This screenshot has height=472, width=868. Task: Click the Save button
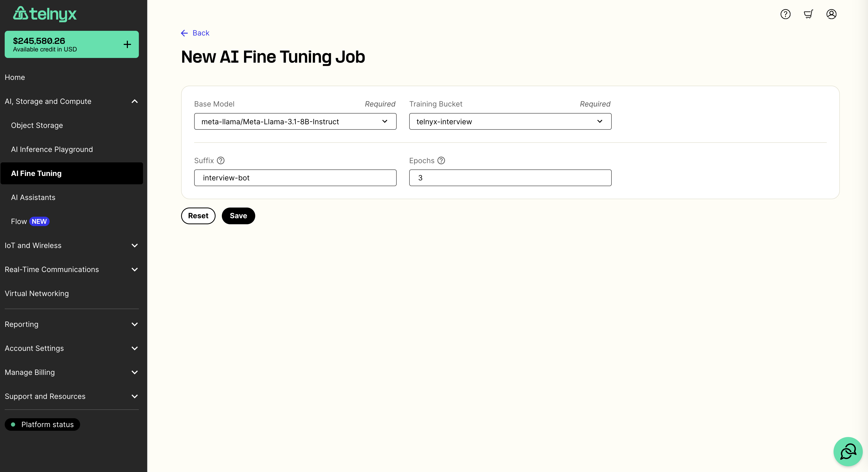(x=238, y=216)
